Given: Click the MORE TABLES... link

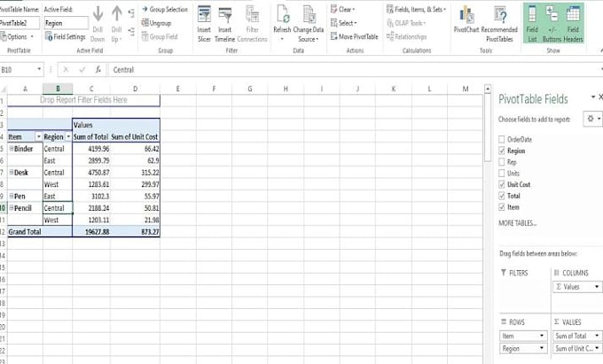Looking at the screenshot, I should tap(518, 223).
